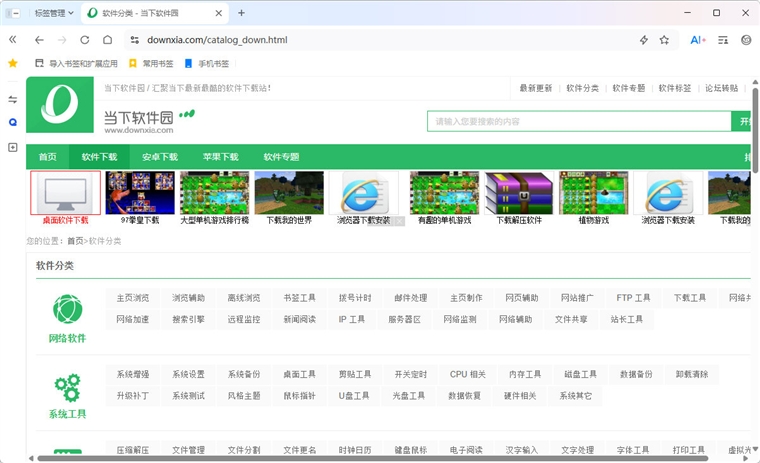Open the 97拳皇下载 thumbnail
Image resolution: width=760 pixels, height=463 pixels.
pyautogui.click(x=140, y=198)
